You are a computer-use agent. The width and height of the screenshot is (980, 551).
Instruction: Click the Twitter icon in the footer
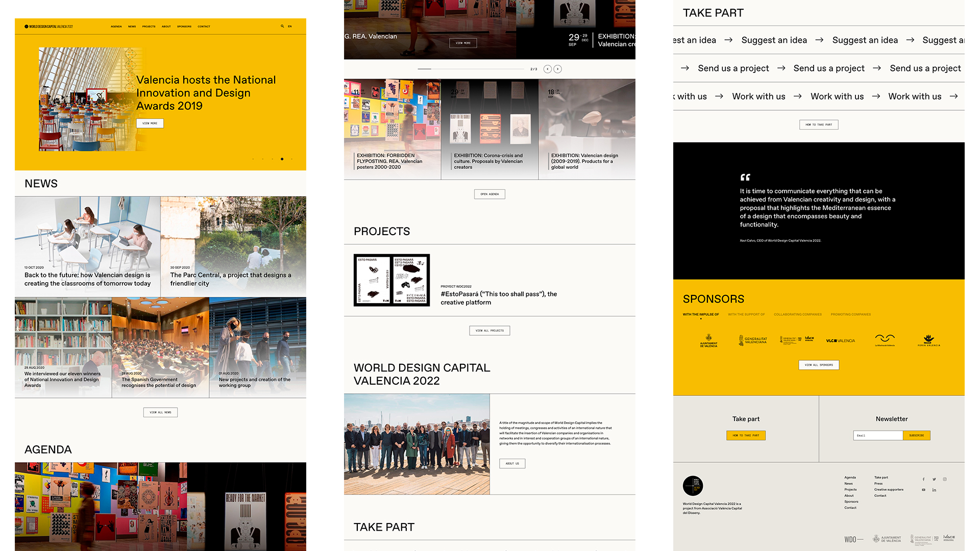(934, 480)
